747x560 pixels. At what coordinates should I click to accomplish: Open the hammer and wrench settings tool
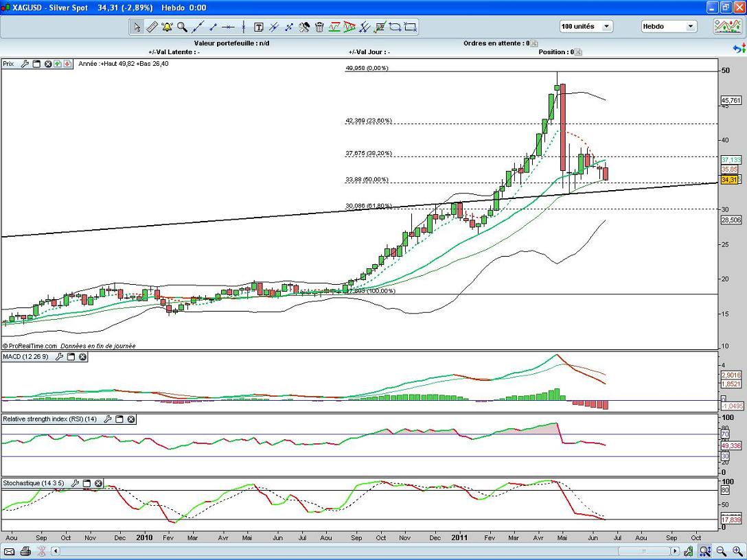(x=304, y=27)
